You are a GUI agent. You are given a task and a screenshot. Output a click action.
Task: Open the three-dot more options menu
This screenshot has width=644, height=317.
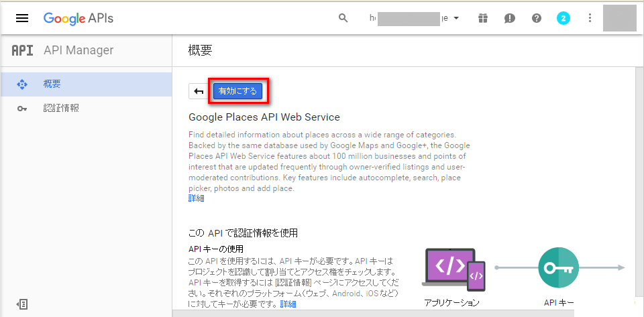tap(590, 18)
